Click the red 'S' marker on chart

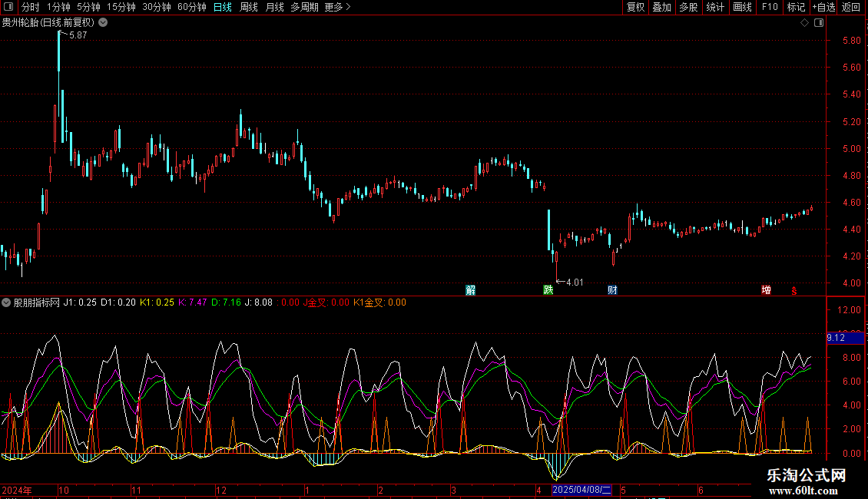[794, 290]
